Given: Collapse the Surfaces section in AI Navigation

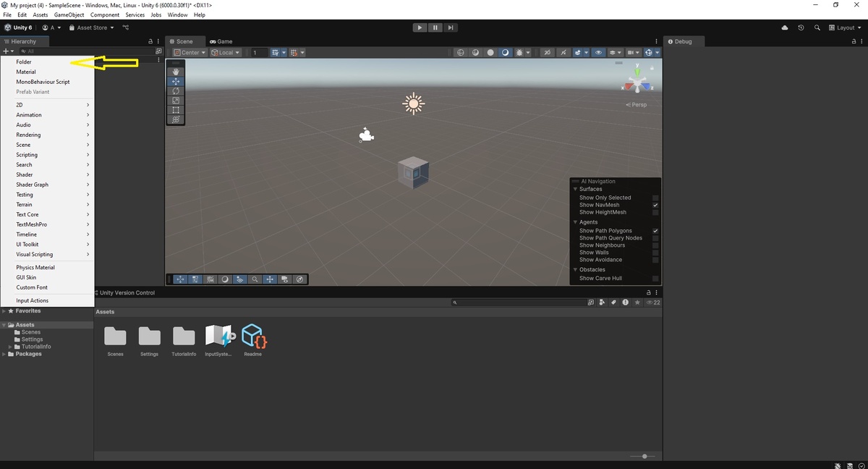Looking at the screenshot, I should (575, 189).
